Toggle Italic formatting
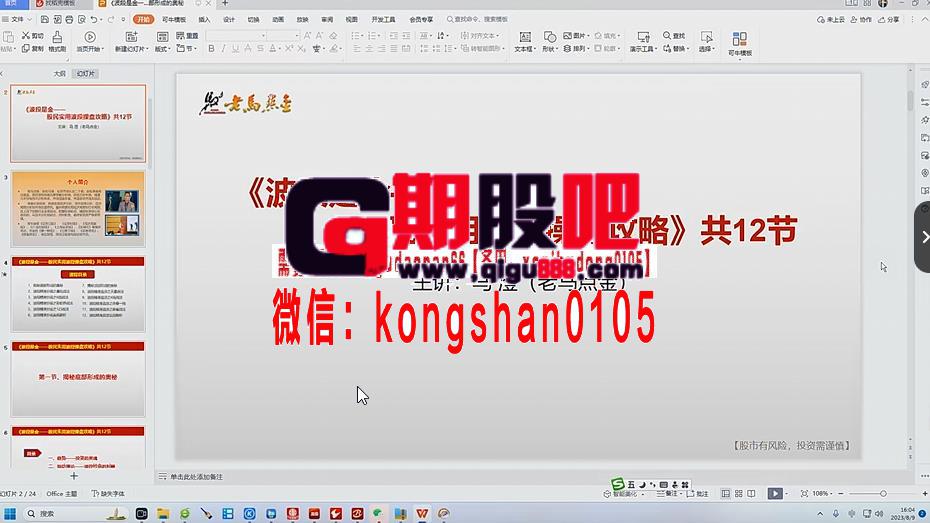This screenshot has width=930, height=523. pos(224,49)
